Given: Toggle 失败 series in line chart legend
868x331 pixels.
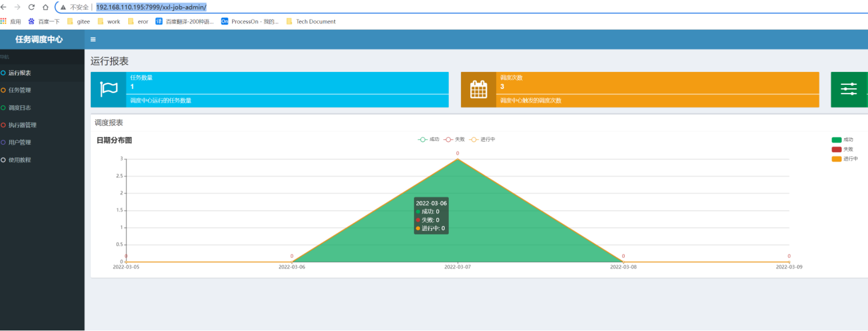Looking at the screenshot, I should (454, 140).
